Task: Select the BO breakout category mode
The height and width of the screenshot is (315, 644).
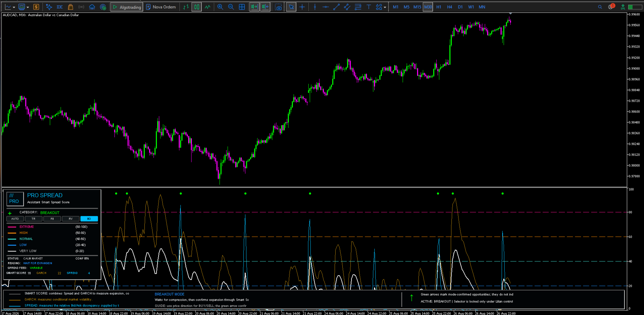Action: (x=89, y=219)
